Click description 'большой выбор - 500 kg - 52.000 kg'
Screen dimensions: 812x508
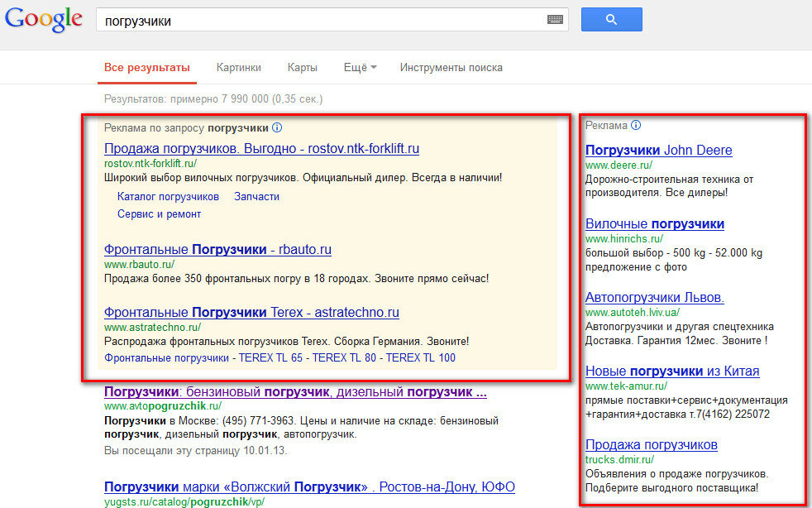click(674, 253)
